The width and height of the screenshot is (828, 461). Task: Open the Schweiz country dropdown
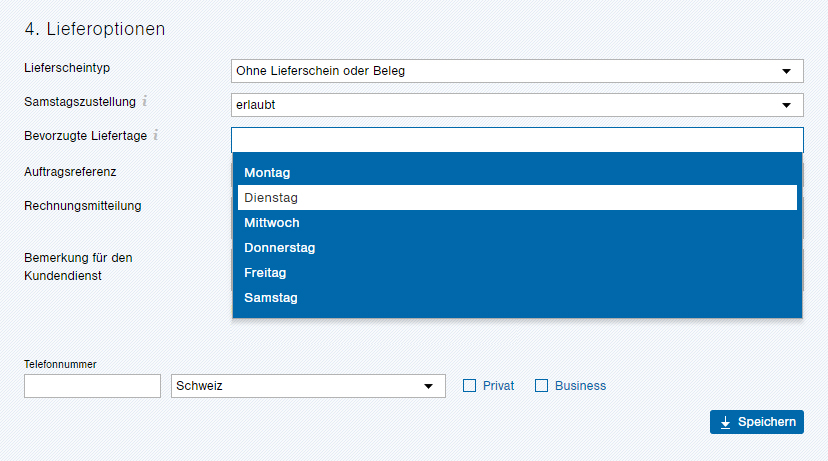click(x=308, y=386)
